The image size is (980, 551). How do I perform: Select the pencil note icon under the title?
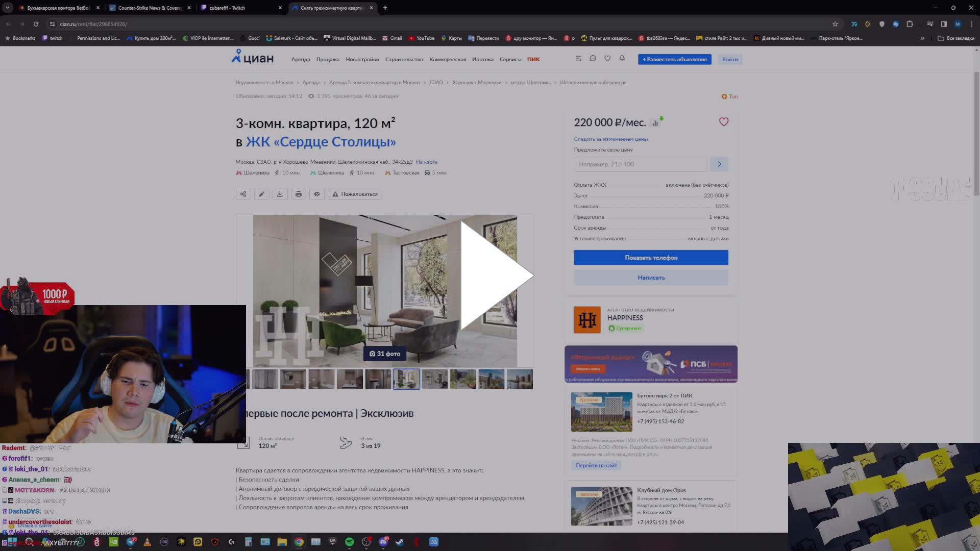click(261, 194)
